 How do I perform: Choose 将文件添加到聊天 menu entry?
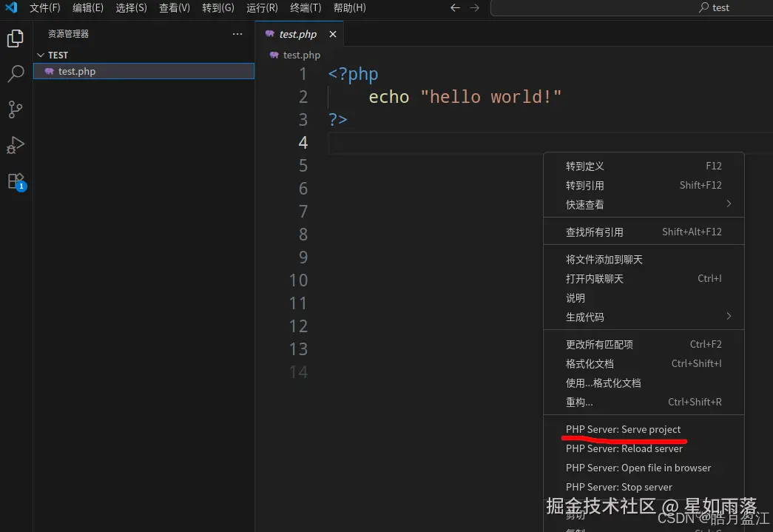tap(644, 260)
